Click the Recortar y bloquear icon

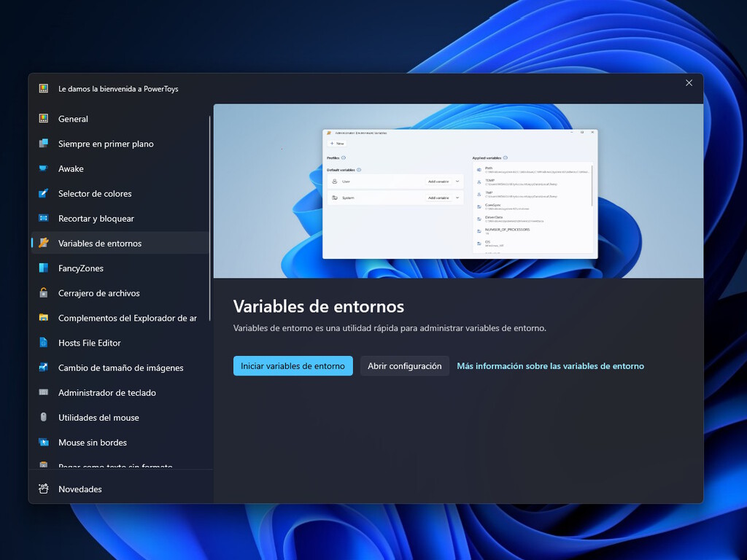pyautogui.click(x=43, y=218)
